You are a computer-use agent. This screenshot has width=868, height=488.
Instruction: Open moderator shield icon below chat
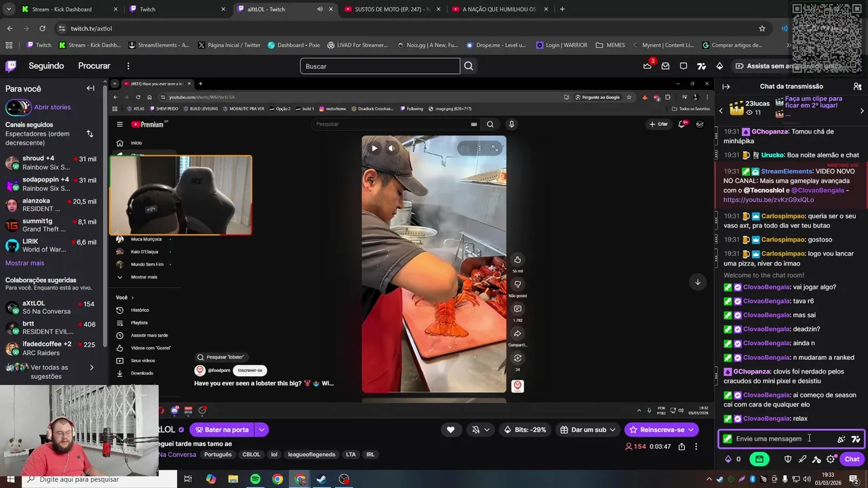pyautogui.click(x=788, y=459)
